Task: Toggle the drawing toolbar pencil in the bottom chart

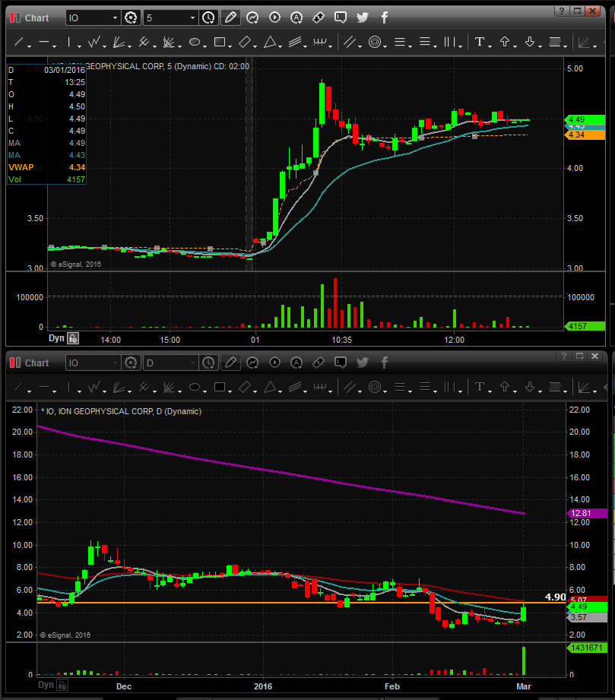Action: pos(230,363)
